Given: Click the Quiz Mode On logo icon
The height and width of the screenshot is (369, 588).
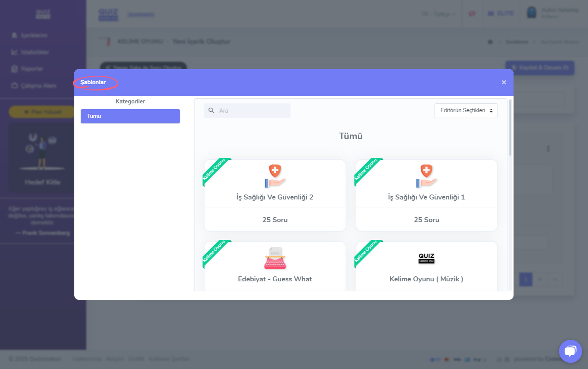Looking at the screenshot, I should tap(426, 258).
